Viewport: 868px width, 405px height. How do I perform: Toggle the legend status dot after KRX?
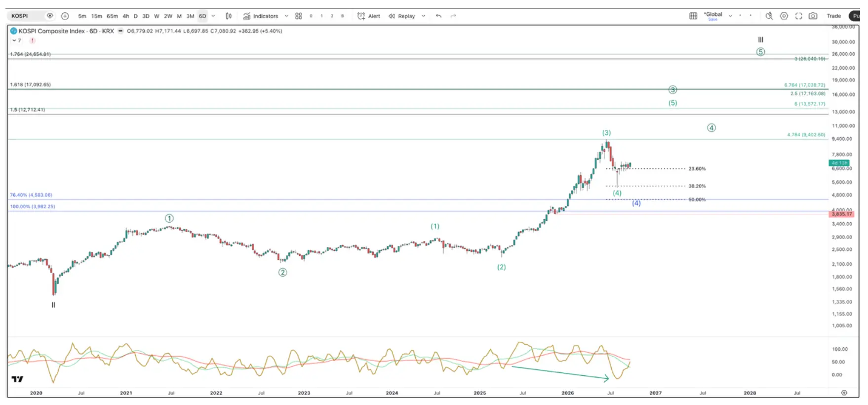click(120, 31)
